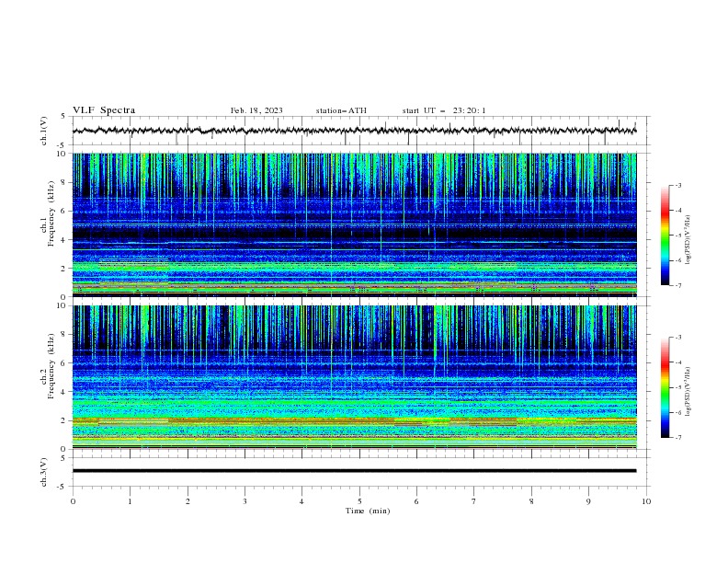Click the "station=ATH" label
Screen dimensions: 728x563
click(x=341, y=110)
